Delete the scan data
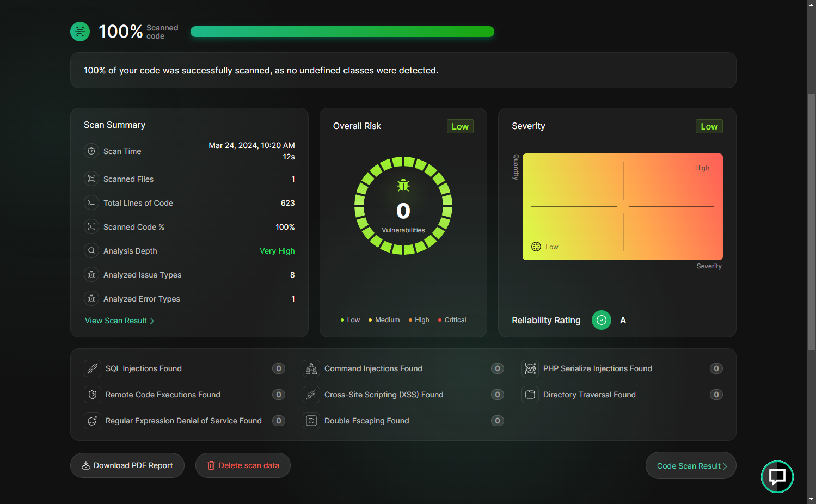The height and width of the screenshot is (504, 816). [x=243, y=465]
